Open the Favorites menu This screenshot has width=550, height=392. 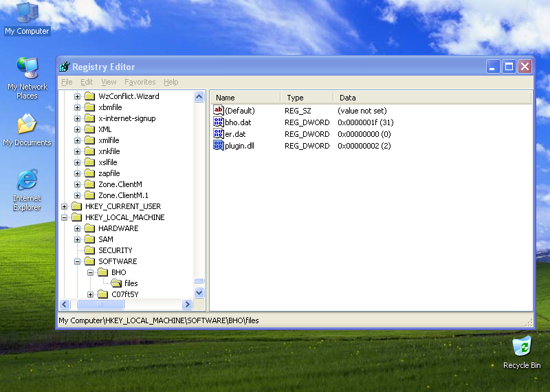click(140, 82)
